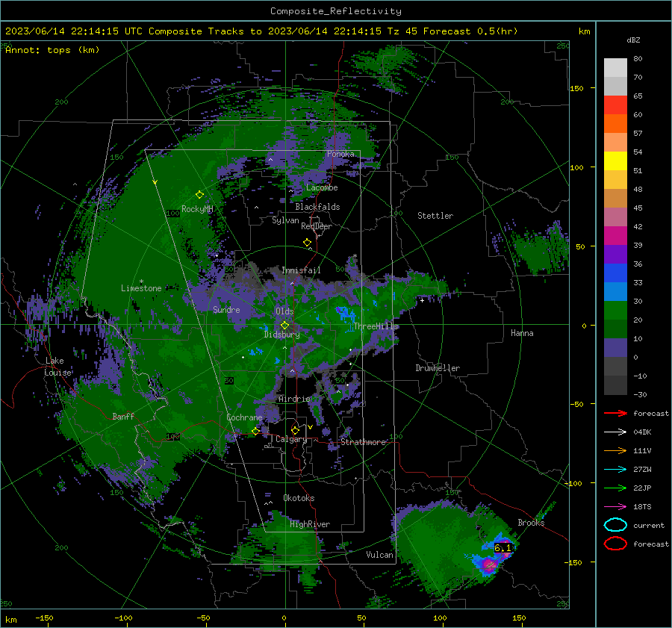Click the Brooks label
672x628 pixels.
tap(531, 523)
